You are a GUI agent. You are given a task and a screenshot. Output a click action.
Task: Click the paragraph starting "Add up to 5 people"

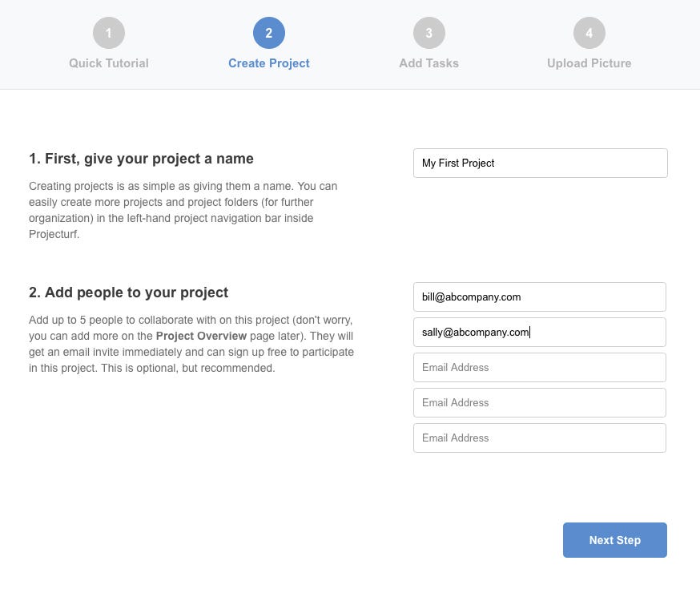click(191, 344)
